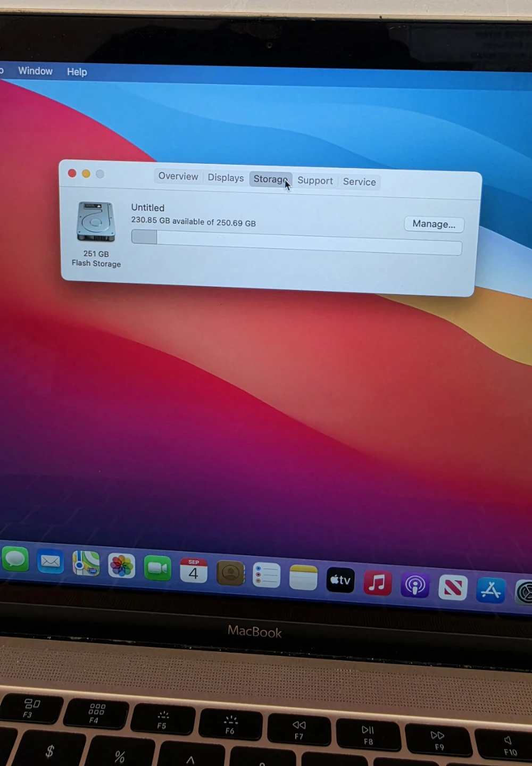
Task: Open the Help menu
Action: 77,72
